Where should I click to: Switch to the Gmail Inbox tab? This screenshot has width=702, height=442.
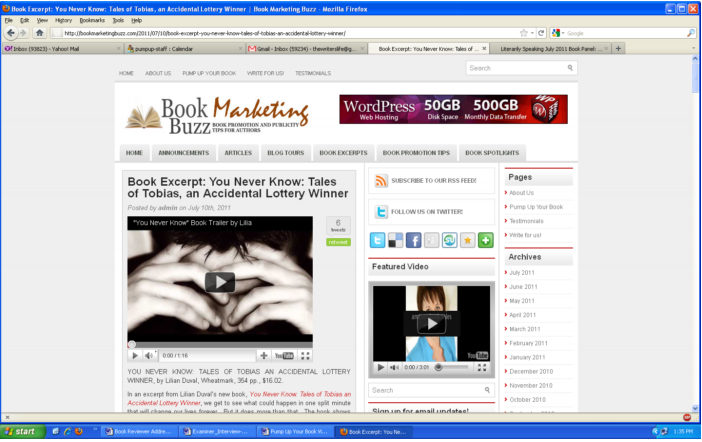307,48
